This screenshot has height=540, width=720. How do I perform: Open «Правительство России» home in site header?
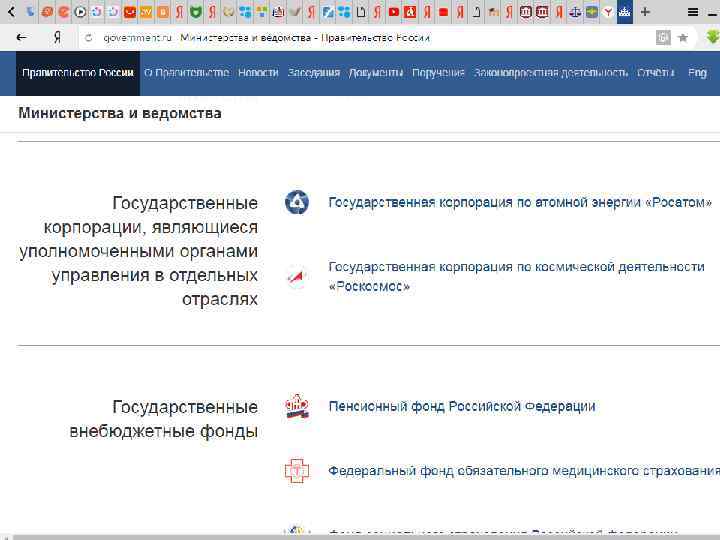pos(78,73)
